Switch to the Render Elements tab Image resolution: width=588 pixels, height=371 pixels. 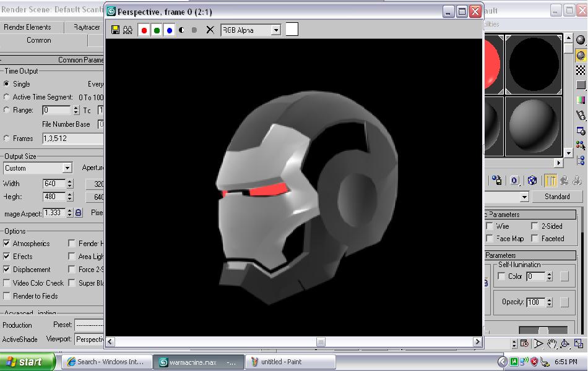[27, 27]
